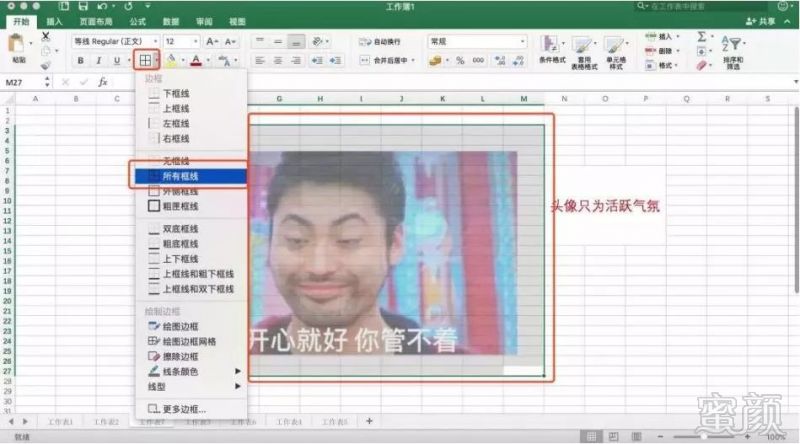Image resolution: width=800 pixels, height=444 pixels.
Task: Click the zoom slider in status bar
Action: (704, 437)
